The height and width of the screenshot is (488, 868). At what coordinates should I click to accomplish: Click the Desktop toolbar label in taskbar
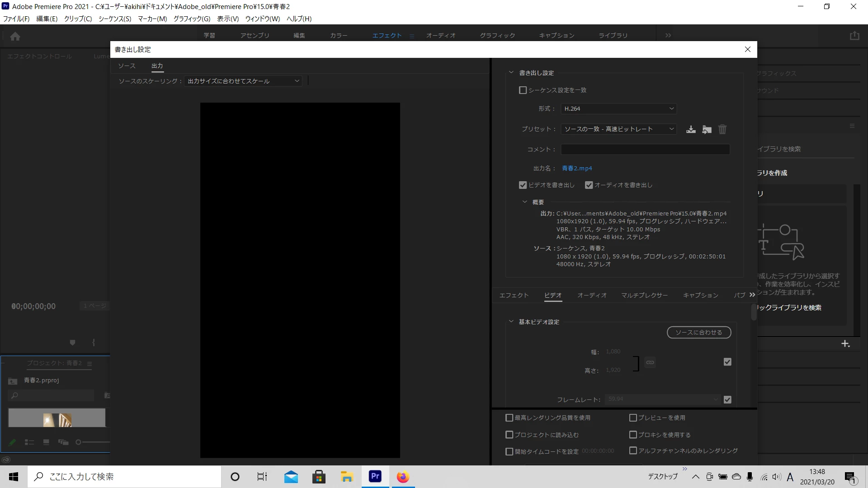coord(662,477)
